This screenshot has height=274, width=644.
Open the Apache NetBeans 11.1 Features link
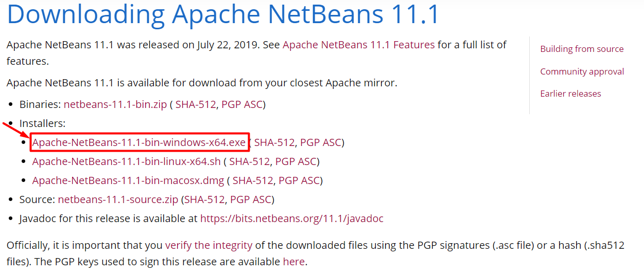click(x=358, y=45)
